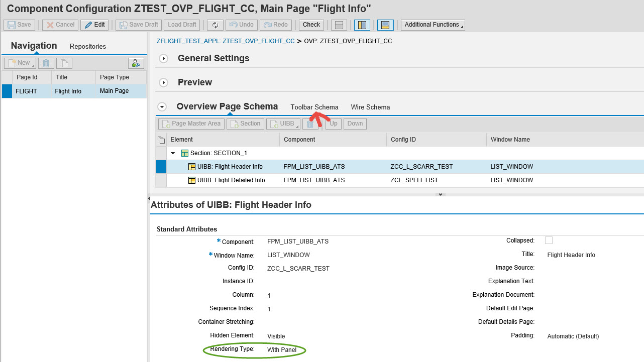Screen dimensions: 644x362
Task: Select the Refresh icon in the toolbar
Action: [215, 25]
